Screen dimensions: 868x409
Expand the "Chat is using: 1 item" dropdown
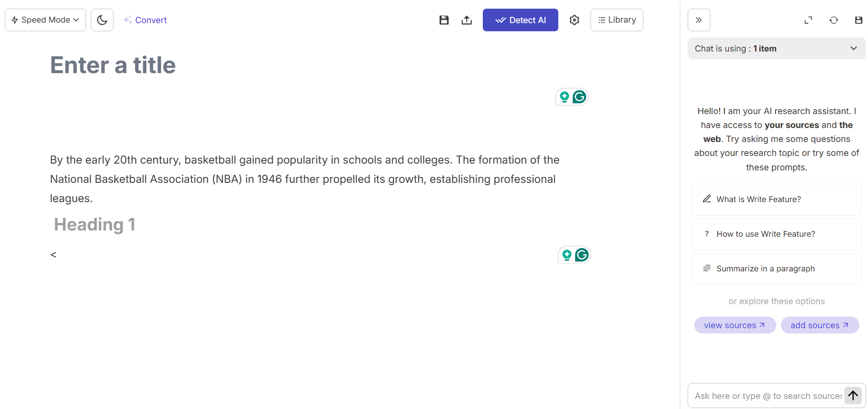tap(776, 49)
